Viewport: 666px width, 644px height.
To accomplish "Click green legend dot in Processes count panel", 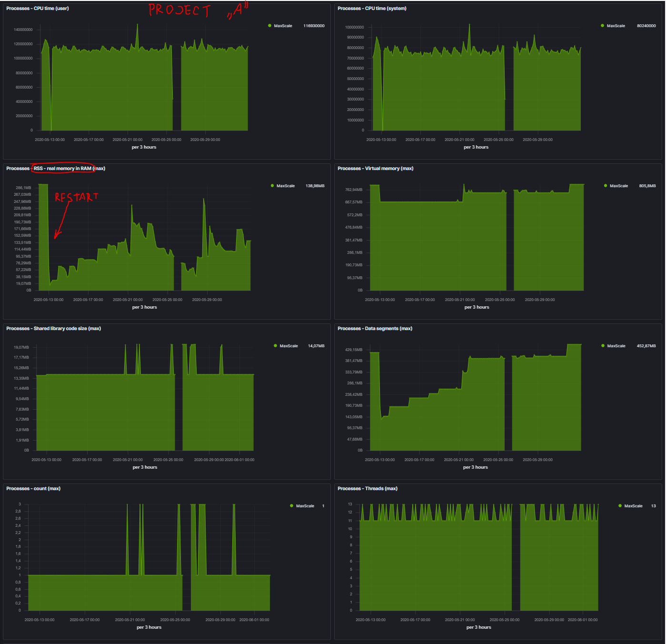I will [x=291, y=506].
